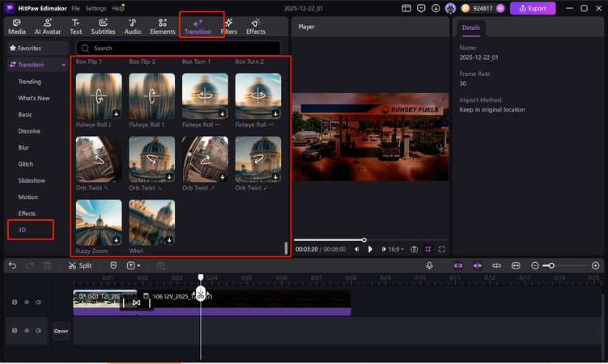Screen dimensions: 608x364
Task: Toggle the player grid guide icon
Action: tap(428, 249)
